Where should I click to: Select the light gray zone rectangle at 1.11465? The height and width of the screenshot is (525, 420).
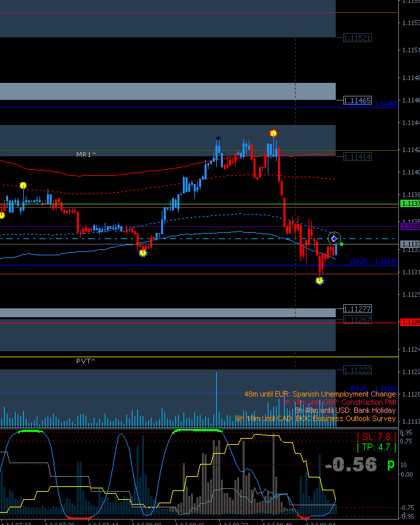(x=168, y=92)
